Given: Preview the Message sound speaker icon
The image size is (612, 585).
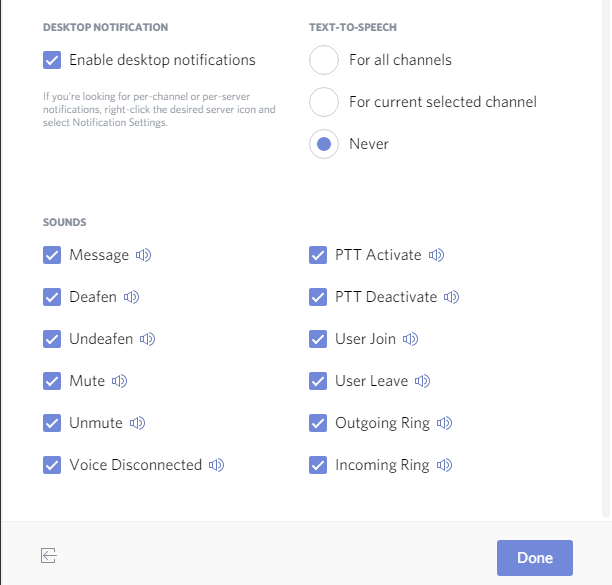Looking at the screenshot, I should coord(143,255).
